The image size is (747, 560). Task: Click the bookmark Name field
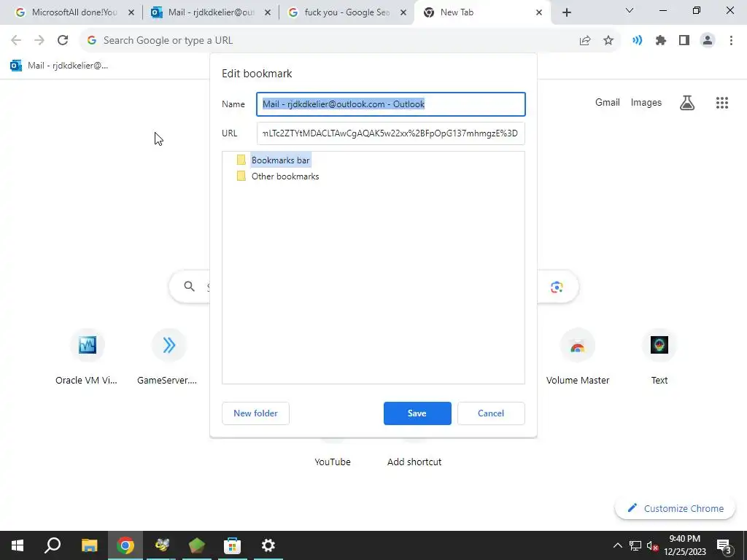click(391, 104)
